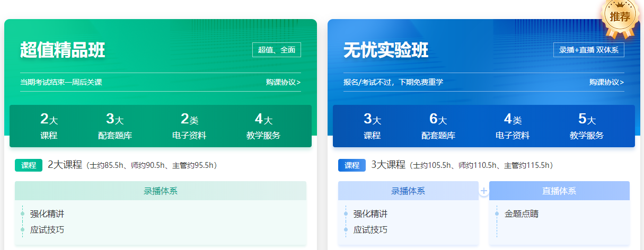
Task: Open 购课协议 link in 超值精品班 card
Action: coord(283,82)
